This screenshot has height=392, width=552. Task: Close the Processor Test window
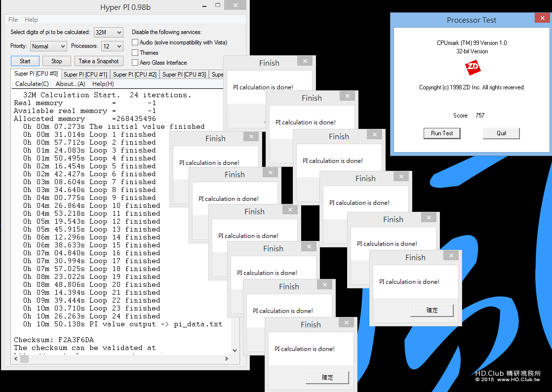click(x=542, y=18)
